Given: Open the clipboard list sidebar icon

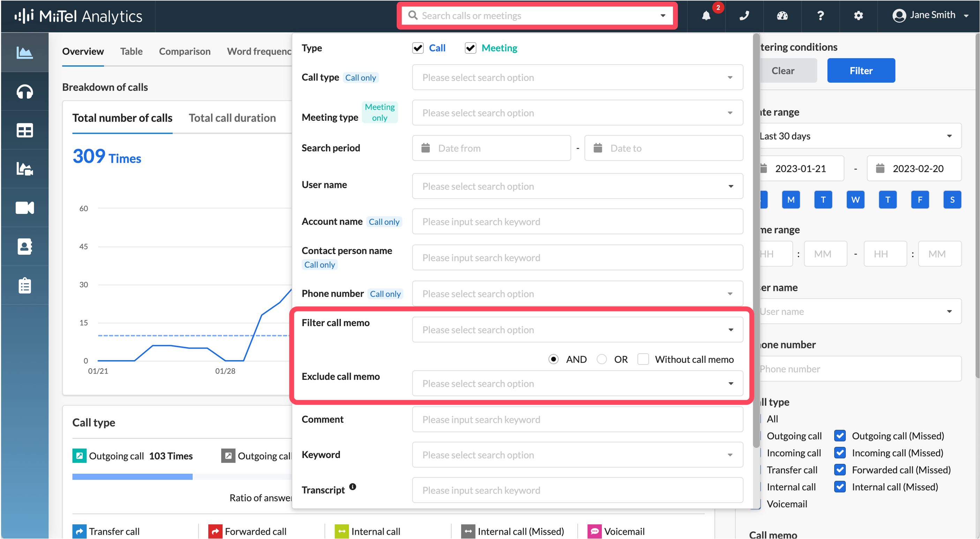Looking at the screenshot, I should (x=25, y=286).
